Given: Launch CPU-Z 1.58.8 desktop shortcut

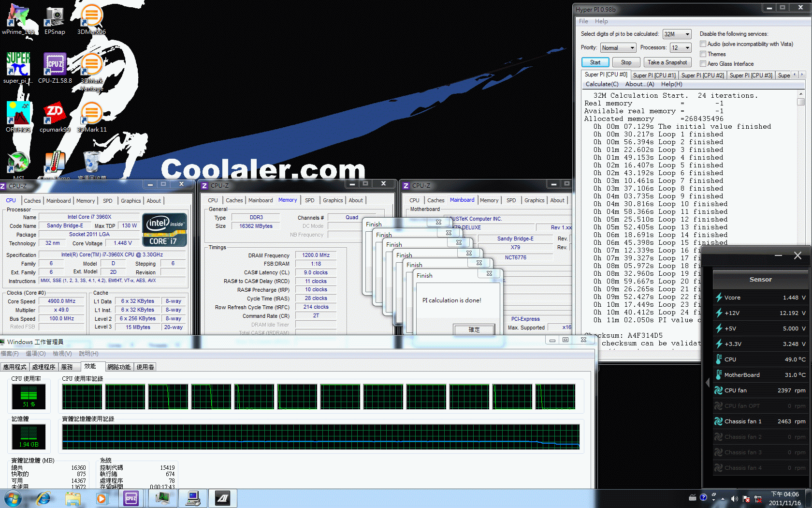Looking at the screenshot, I should coord(55,68).
